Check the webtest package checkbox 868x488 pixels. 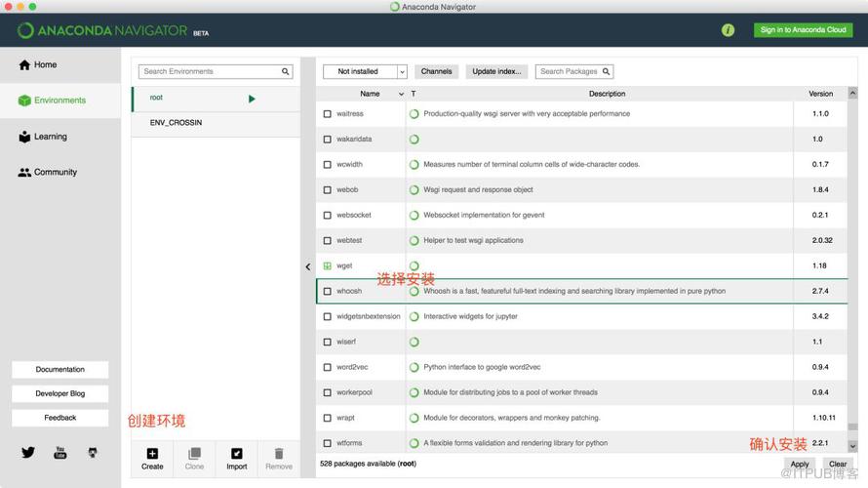pyautogui.click(x=327, y=241)
